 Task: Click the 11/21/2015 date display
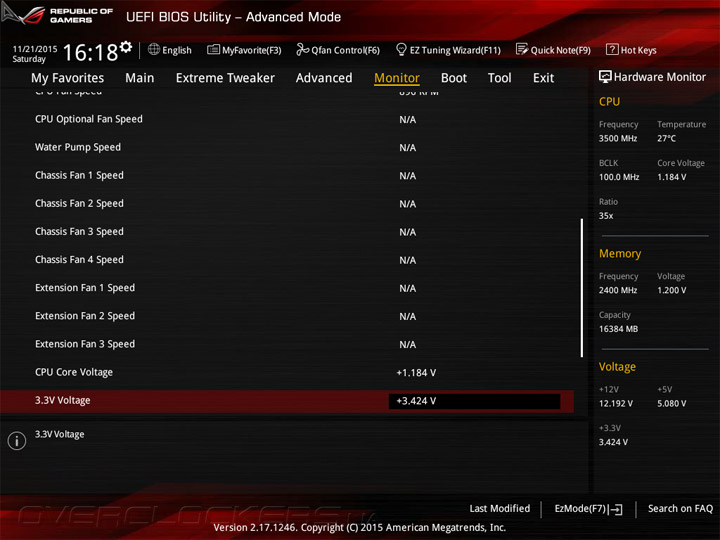point(35,49)
